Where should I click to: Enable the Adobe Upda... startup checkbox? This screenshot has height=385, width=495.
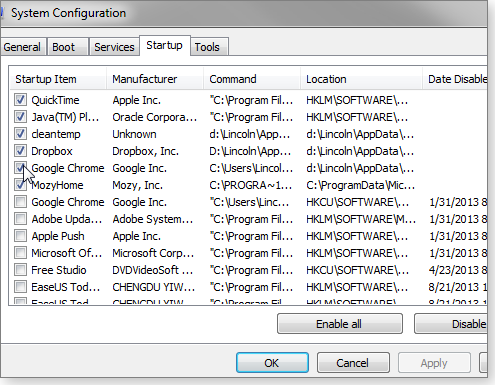[20, 219]
